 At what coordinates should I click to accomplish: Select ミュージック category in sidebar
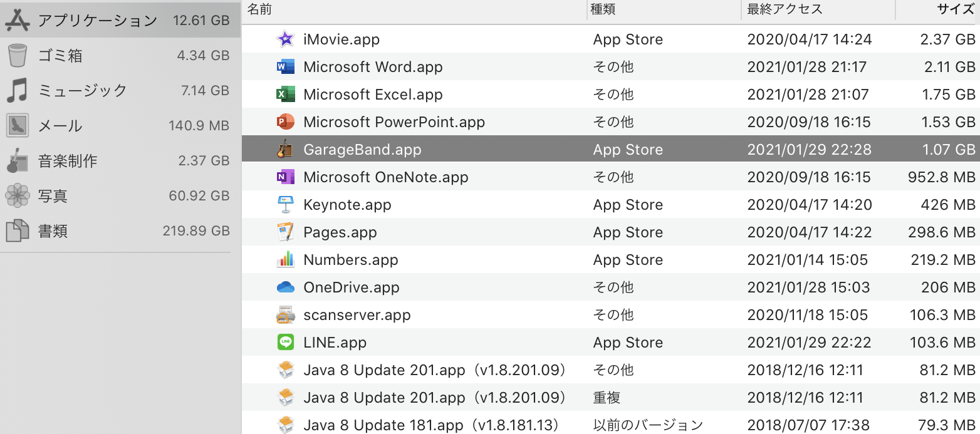click(82, 91)
